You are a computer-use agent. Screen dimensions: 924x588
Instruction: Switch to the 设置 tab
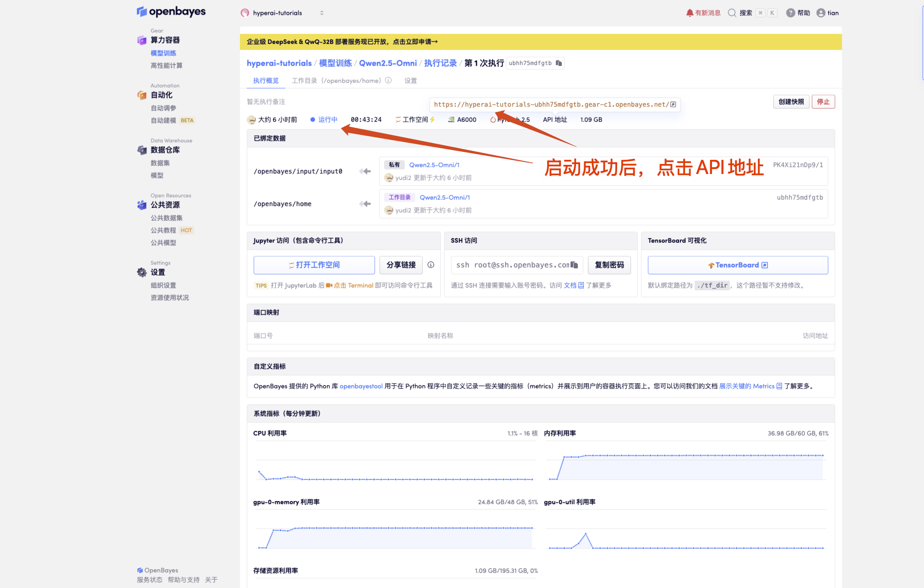click(410, 81)
